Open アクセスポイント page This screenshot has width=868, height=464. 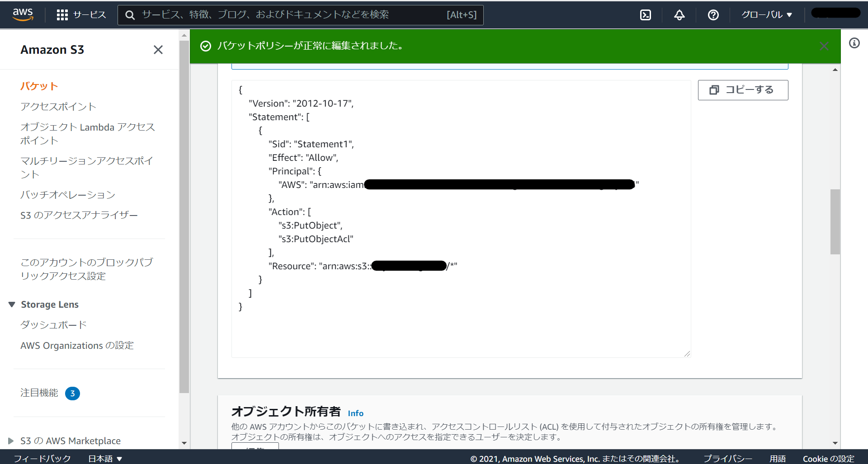click(x=58, y=107)
